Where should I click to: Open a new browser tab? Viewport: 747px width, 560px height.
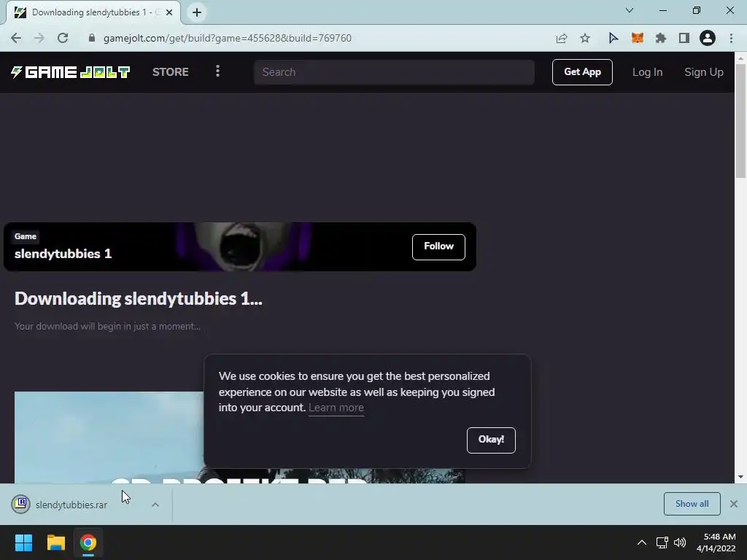tap(197, 12)
